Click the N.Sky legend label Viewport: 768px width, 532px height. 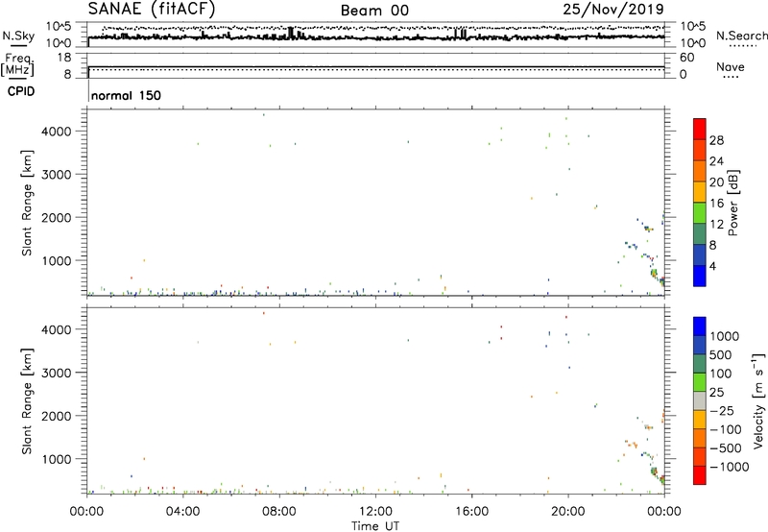18,36
